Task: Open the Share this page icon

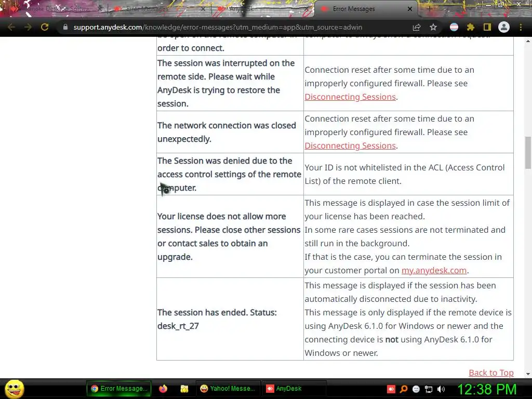Action: [x=417, y=27]
